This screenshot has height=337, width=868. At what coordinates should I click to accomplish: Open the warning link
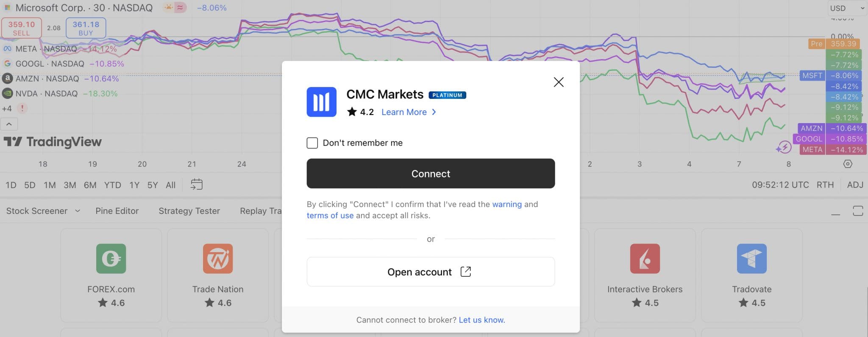[x=507, y=204]
